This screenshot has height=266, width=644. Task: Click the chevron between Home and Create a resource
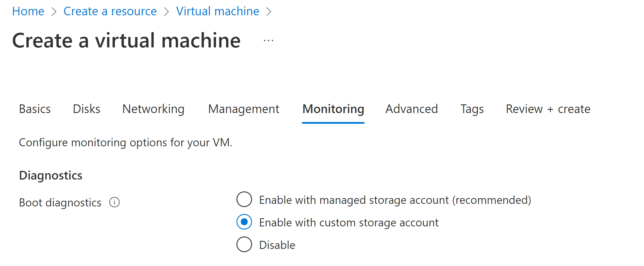tap(54, 12)
